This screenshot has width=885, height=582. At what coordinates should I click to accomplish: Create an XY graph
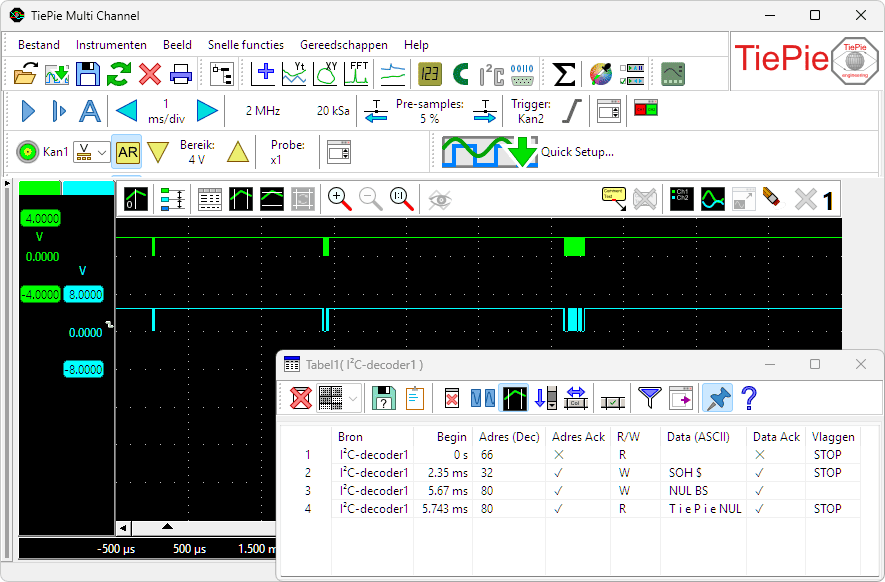coord(326,74)
